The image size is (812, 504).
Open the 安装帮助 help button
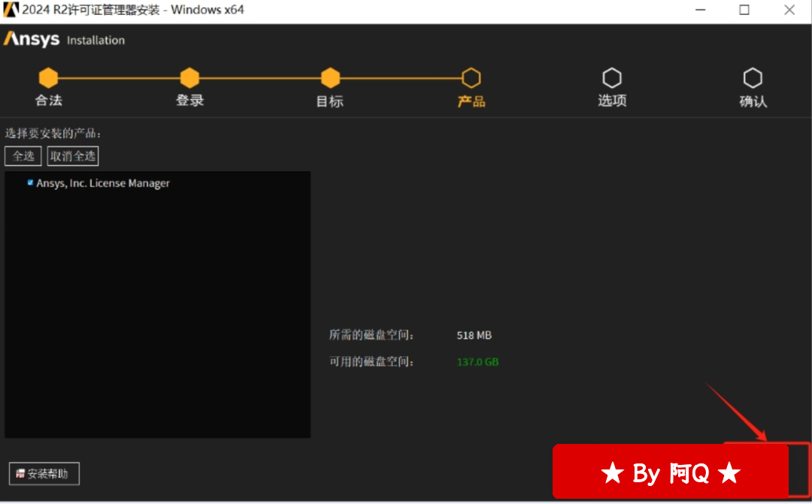(x=44, y=473)
